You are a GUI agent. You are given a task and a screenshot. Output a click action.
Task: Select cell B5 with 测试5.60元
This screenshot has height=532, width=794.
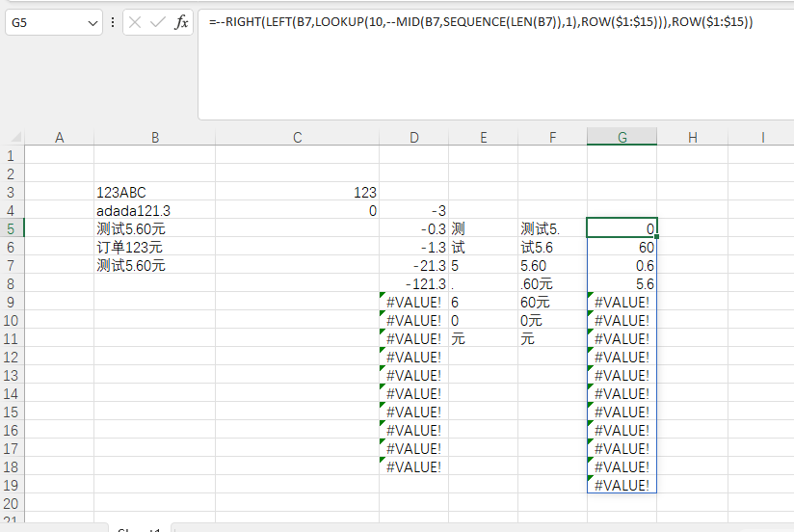click(155, 229)
